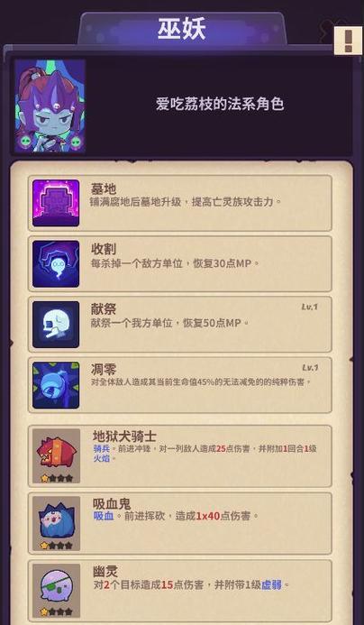The image size is (364, 625).
Task: Open the 墓地 skill description row
Action: (179, 203)
